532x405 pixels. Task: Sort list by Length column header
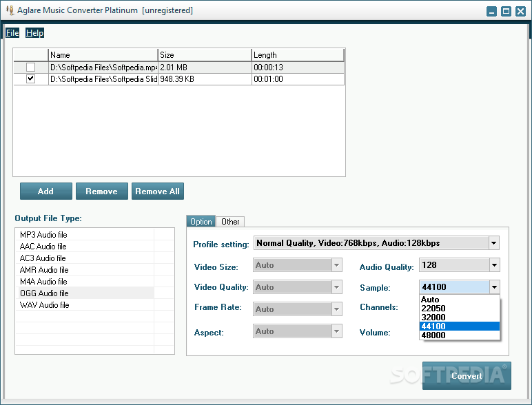tap(298, 55)
